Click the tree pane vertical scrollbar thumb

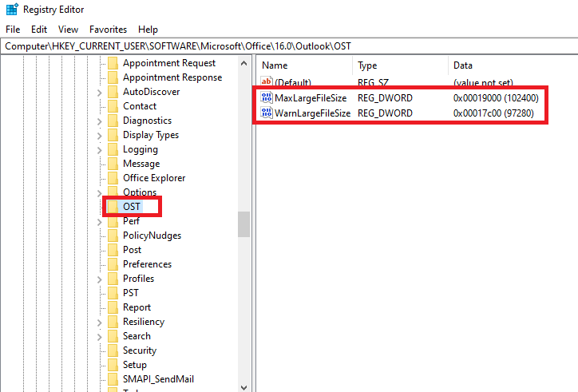[x=243, y=224]
